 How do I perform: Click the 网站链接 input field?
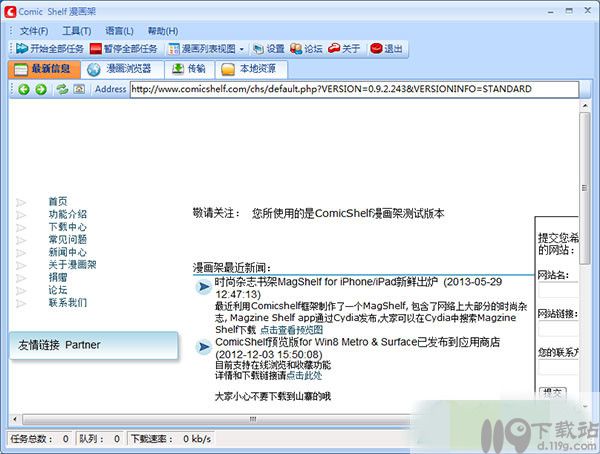pos(558,329)
